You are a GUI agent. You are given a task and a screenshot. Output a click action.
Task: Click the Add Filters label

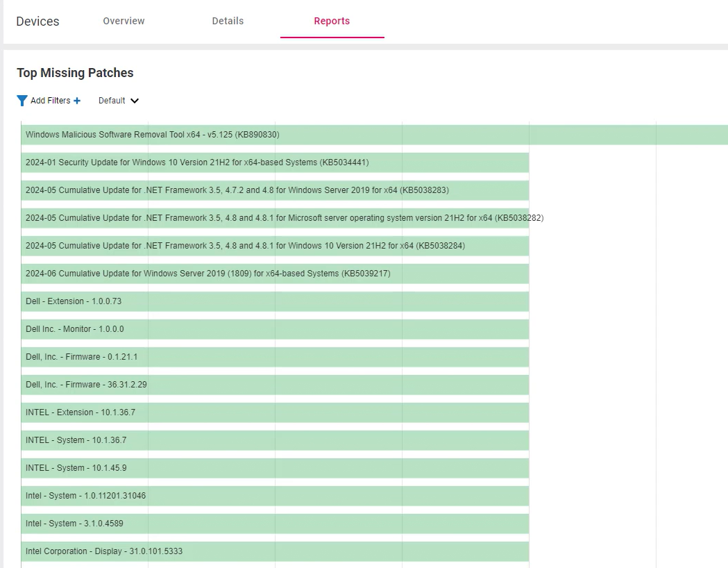[x=51, y=101]
